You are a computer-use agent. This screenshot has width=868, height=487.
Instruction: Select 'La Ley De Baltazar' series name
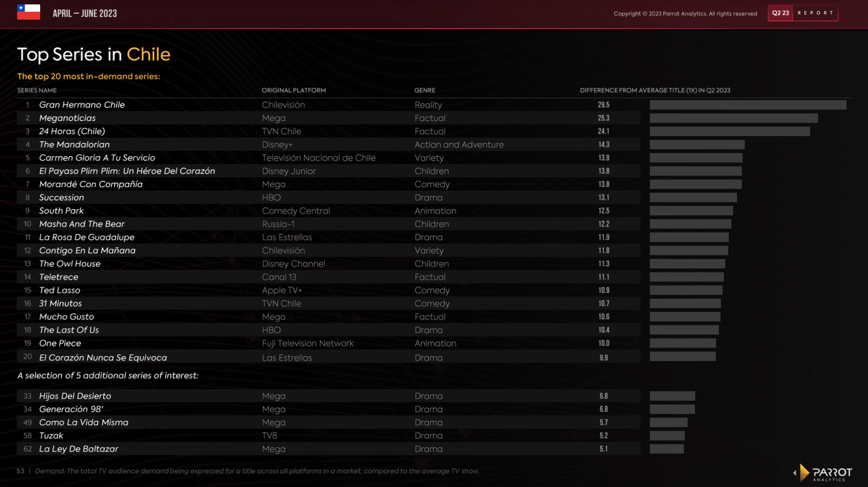[x=78, y=449]
